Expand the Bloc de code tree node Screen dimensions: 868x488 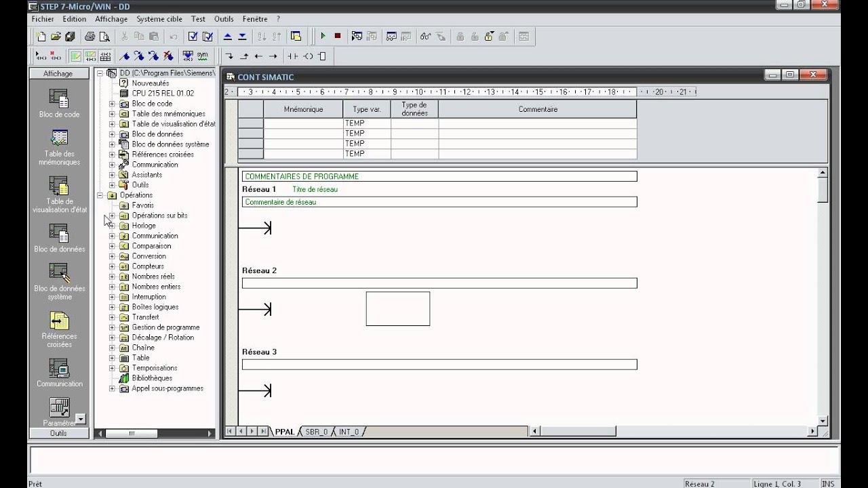pyautogui.click(x=113, y=104)
